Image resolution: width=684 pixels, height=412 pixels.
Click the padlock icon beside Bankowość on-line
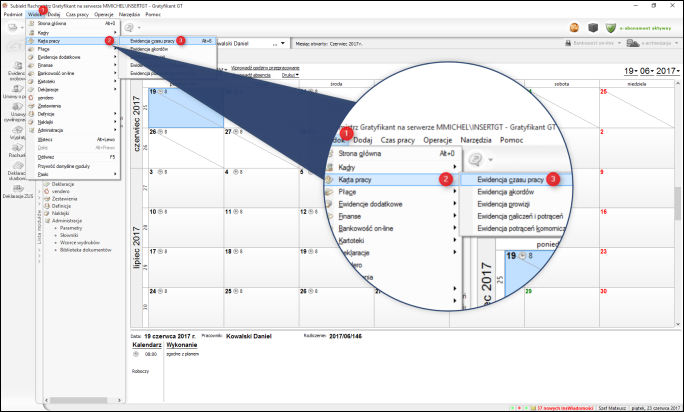[x=568, y=43]
